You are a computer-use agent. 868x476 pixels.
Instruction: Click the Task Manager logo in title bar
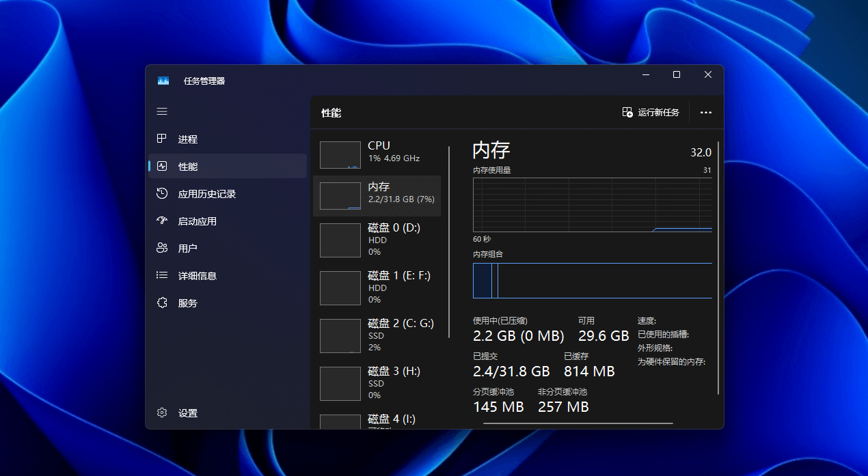163,80
